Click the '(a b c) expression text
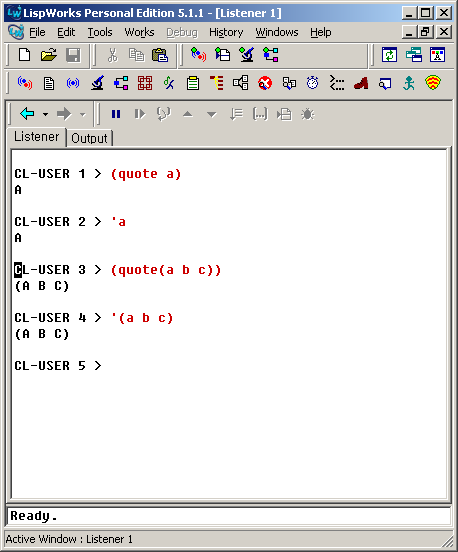Viewport: 458px width, 552px height. tap(142, 318)
